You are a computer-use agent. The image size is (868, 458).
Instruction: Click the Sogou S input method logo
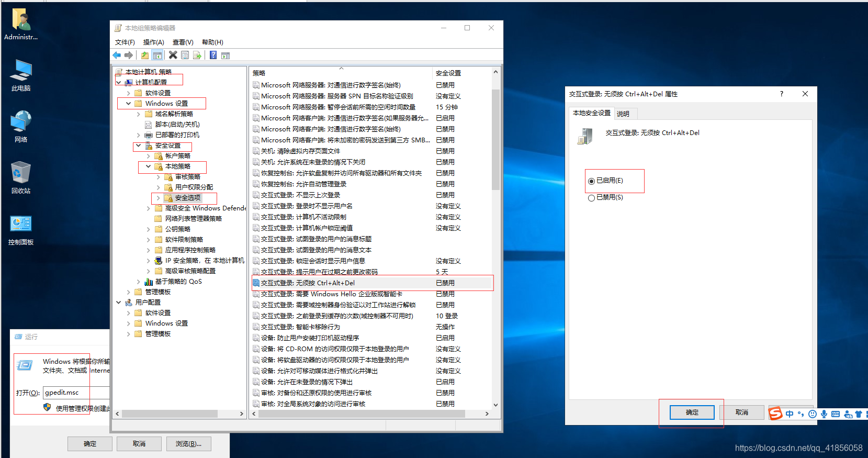click(775, 414)
